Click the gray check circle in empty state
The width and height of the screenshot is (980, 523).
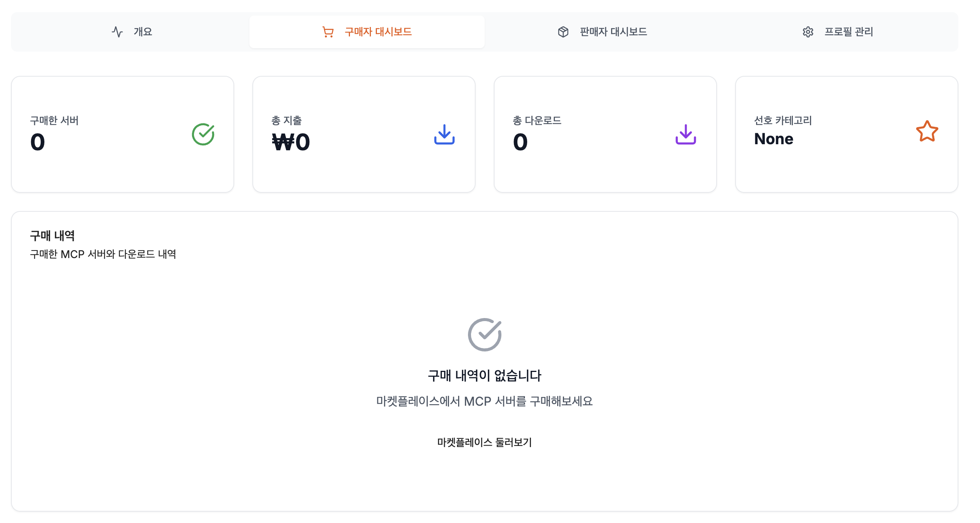coord(485,334)
